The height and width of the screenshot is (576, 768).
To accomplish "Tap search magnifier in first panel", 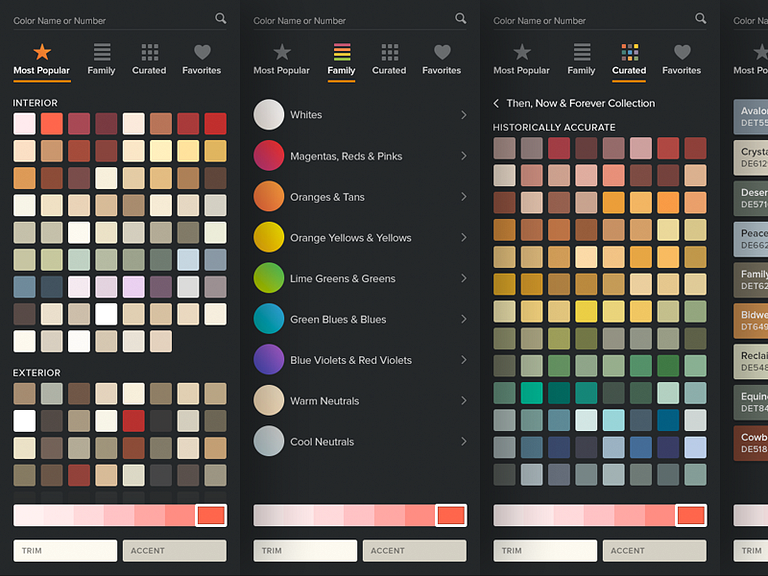I will (x=220, y=19).
